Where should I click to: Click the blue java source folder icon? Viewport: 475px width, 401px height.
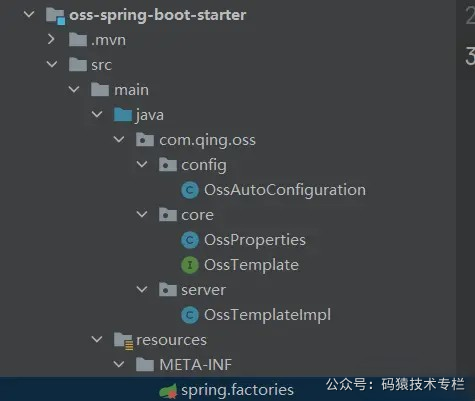(x=123, y=115)
